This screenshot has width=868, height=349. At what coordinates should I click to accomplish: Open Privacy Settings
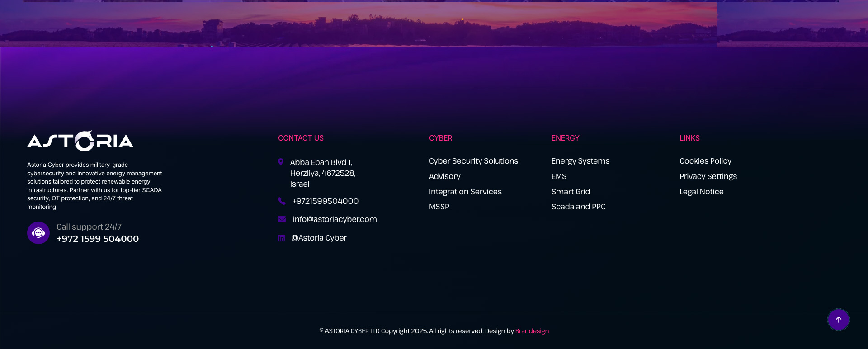(708, 176)
